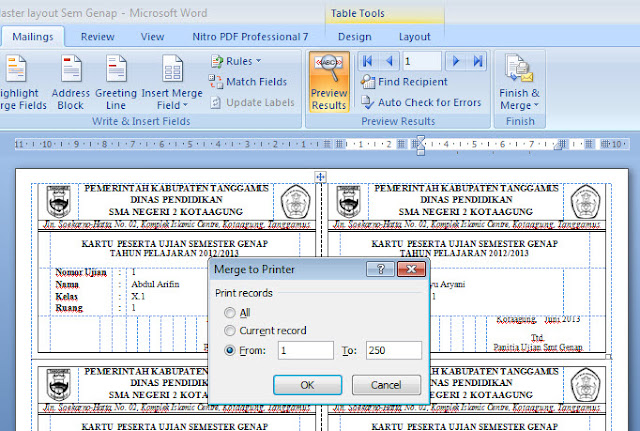Screen dimensions: 640x431
Task: Go to next record
Action: [456, 61]
